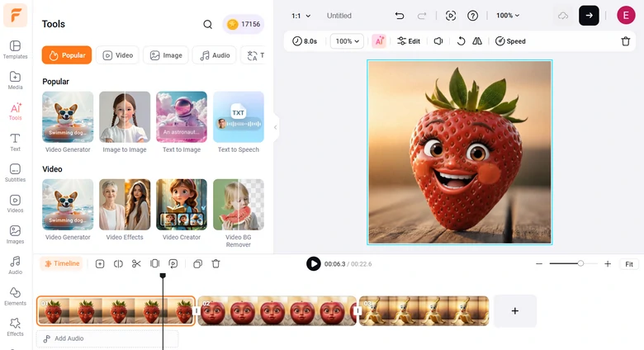Select the apple clip 02 in timeline
This screenshot has width=644, height=350.
(x=277, y=311)
